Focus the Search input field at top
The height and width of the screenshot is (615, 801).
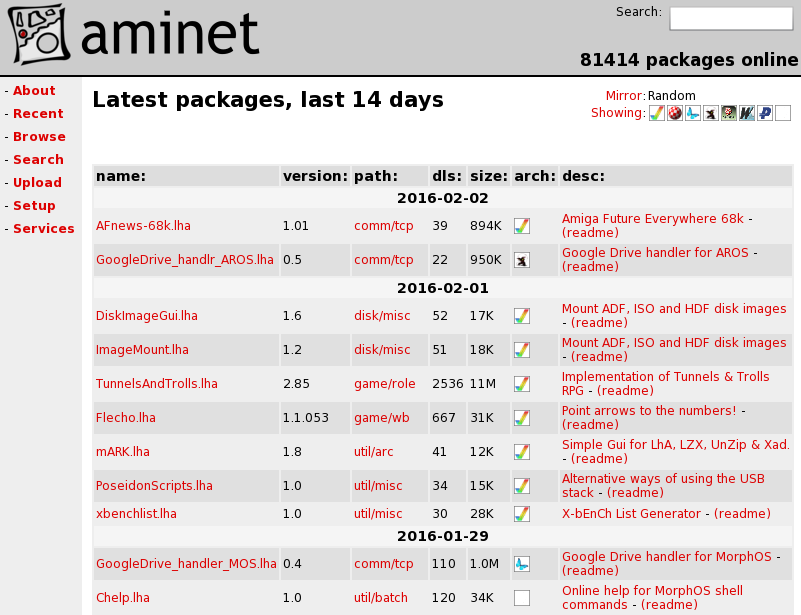tap(731, 18)
